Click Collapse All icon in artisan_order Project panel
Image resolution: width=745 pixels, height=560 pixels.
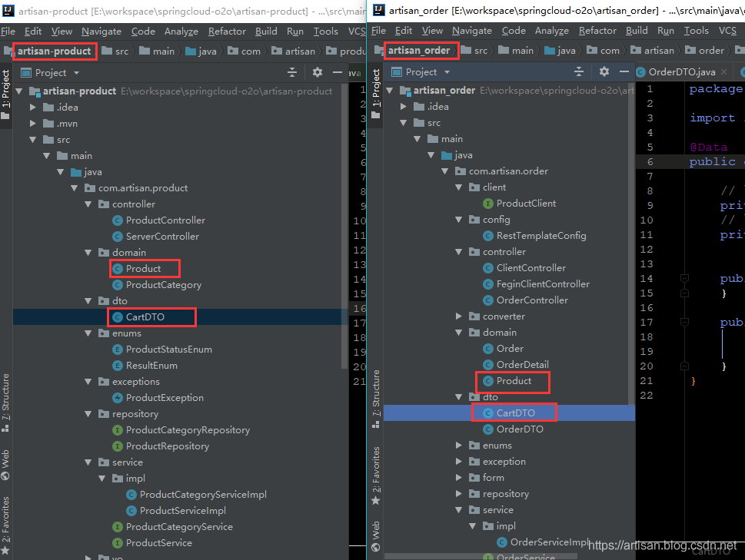(579, 71)
